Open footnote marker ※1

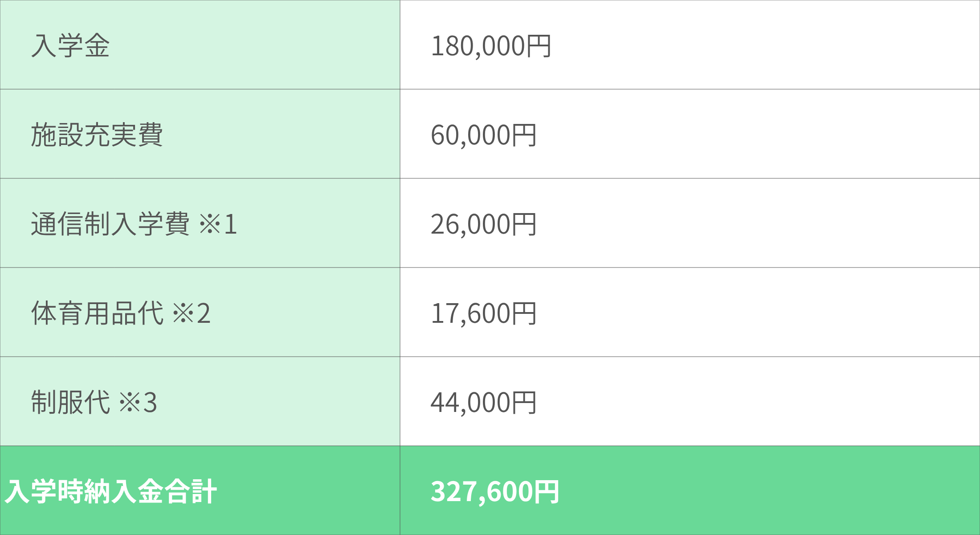[x=218, y=224]
